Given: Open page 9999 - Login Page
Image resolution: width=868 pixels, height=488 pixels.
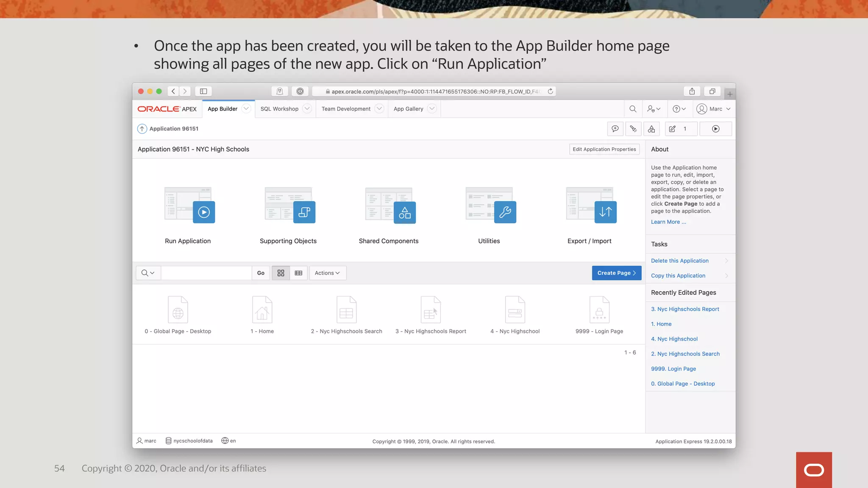Looking at the screenshot, I should pos(599,316).
